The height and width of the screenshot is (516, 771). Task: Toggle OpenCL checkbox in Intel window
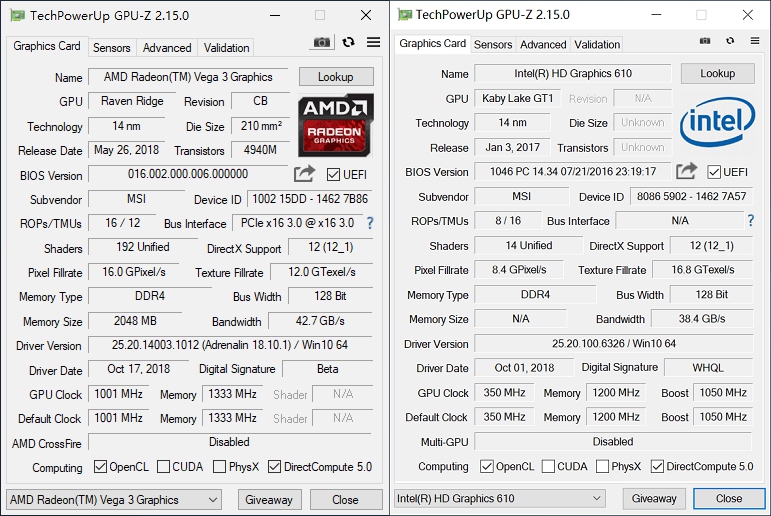(x=487, y=466)
